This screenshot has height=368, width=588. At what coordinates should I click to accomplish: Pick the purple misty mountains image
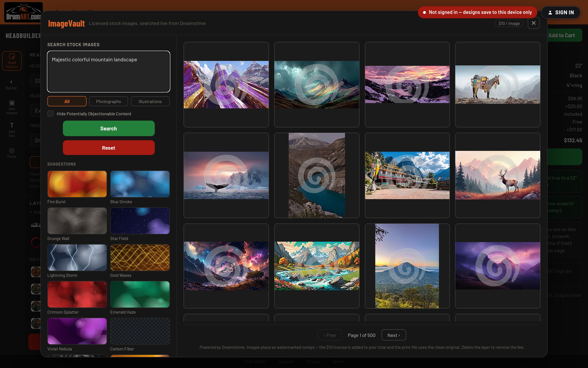[x=498, y=266]
